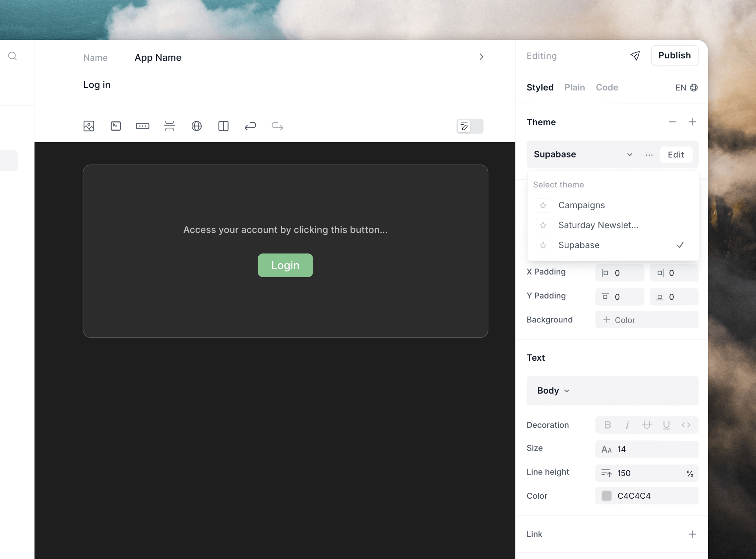Click the Log in subject line
The width and height of the screenshot is (756, 559).
point(97,85)
